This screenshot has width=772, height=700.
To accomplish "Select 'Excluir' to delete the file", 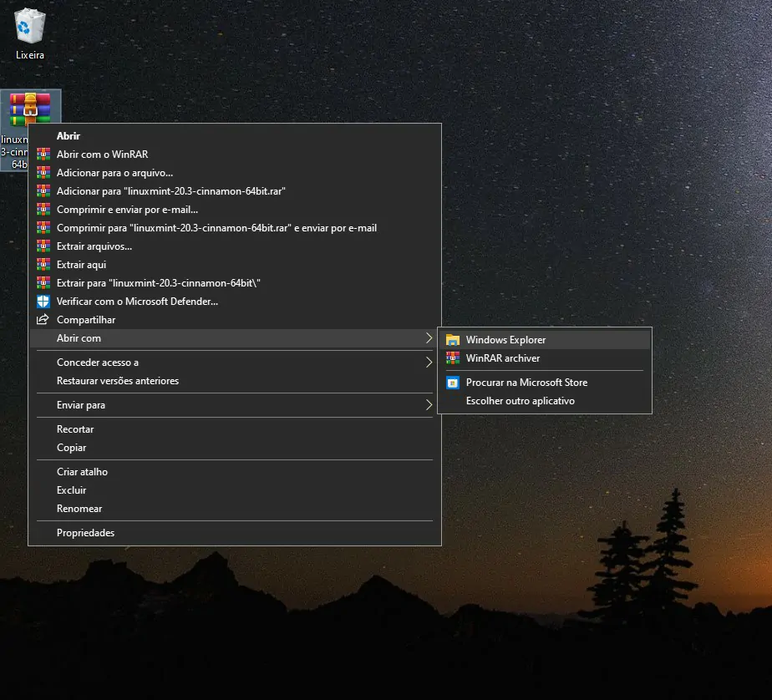I will [235, 490].
